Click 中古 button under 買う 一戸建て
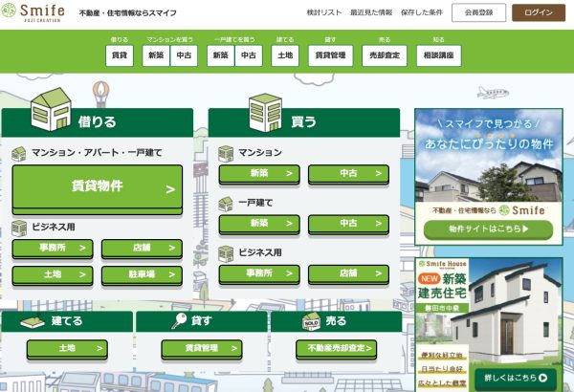This screenshot has height=392, width=574. [x=349, y=225]
